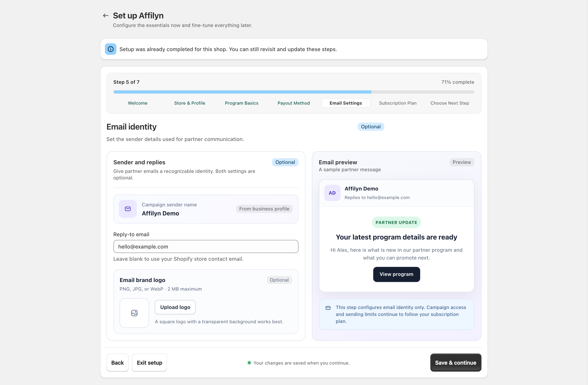Open the Store & Profile step

(x=190, y=103)
